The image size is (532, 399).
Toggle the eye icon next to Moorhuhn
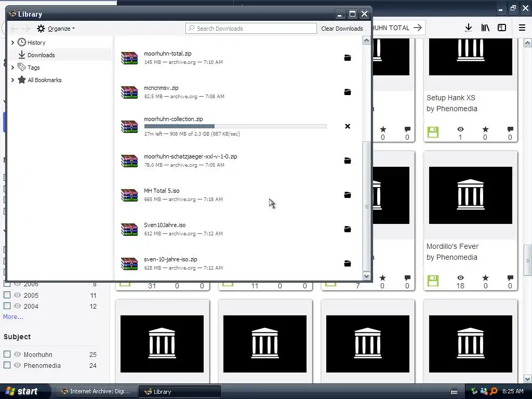17,354
